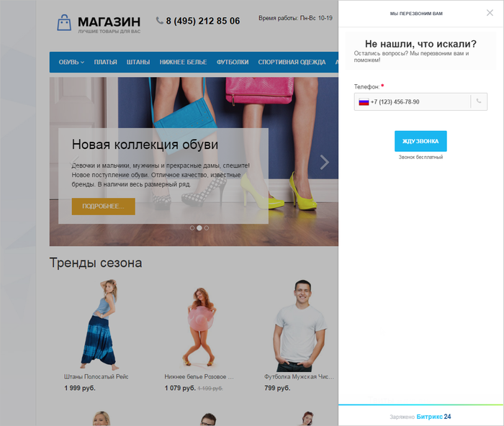This screenshot has height=426, width=504.
Task: Open the Футболка Мужская product thumbnail
Action: coord(299,325)
